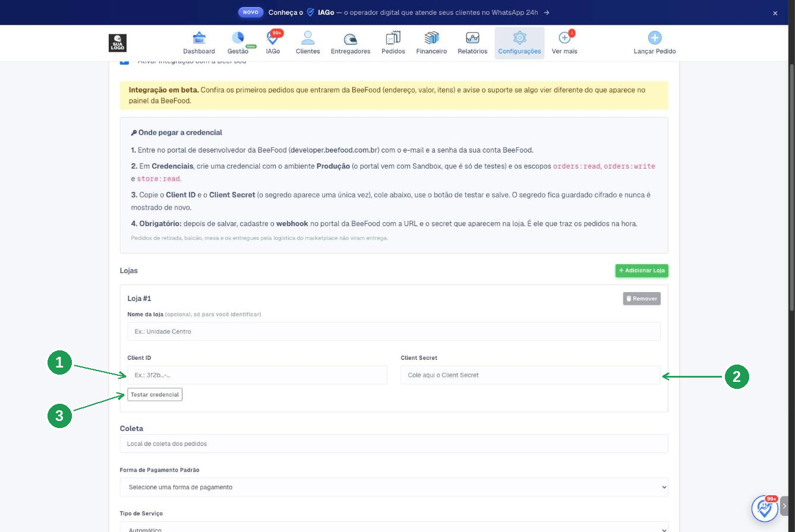This screenshot has width=795, height=532.
Task: Open IAGo from the navigation bar
Action: (x=273, y=43)
